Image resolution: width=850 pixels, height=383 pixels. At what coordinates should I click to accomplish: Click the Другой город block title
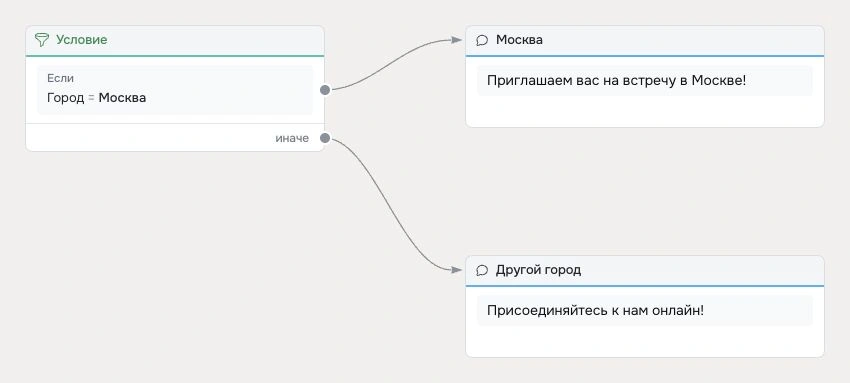point(538,270)
